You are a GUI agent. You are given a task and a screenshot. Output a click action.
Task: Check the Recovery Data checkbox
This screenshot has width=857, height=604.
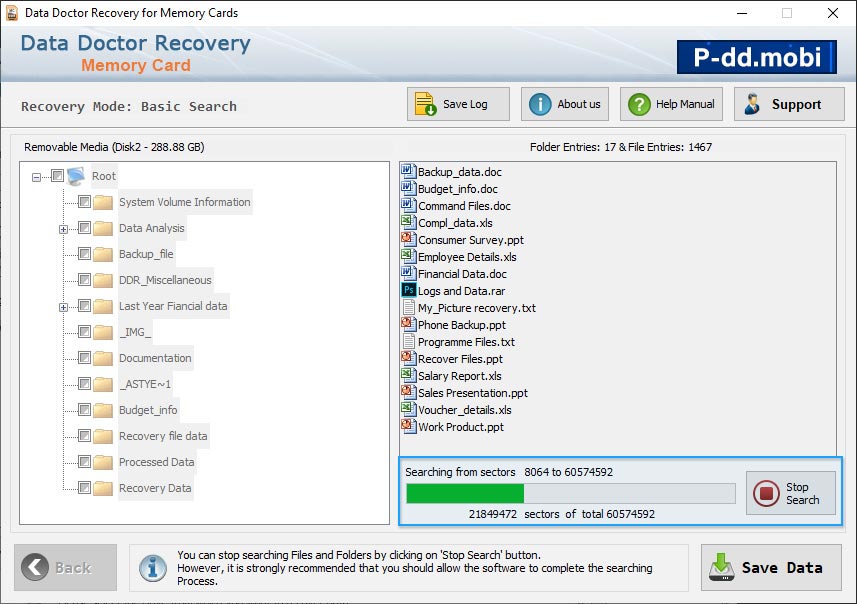click(x=84, y=488)
